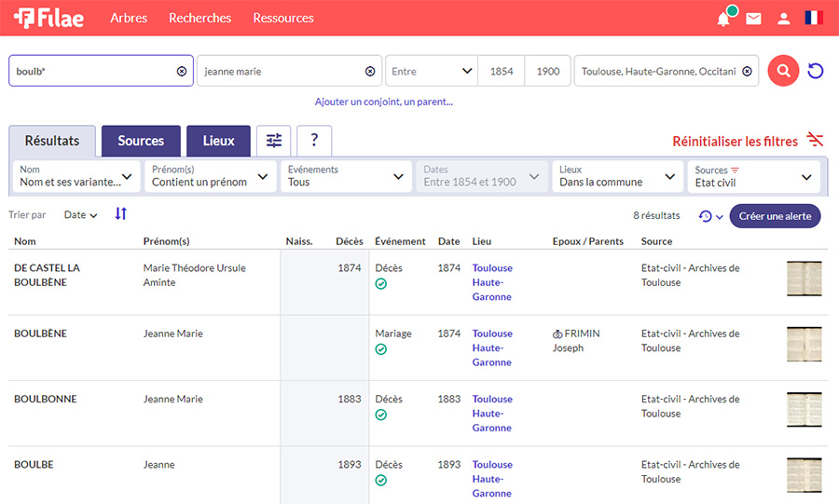Open the 'Trier par Date' sort dropdown

(x=80, y=215)
